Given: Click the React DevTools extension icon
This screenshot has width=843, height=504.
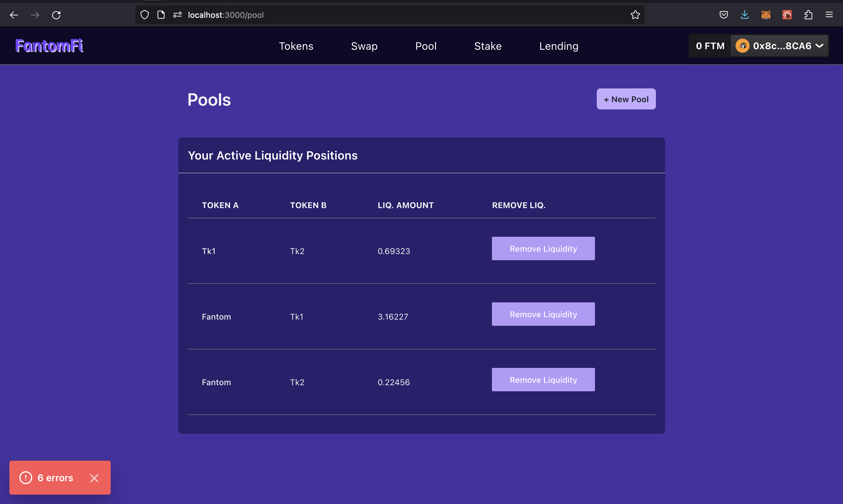Looking at the screenshot, I should pyautogui.click(x=787, y=15).
